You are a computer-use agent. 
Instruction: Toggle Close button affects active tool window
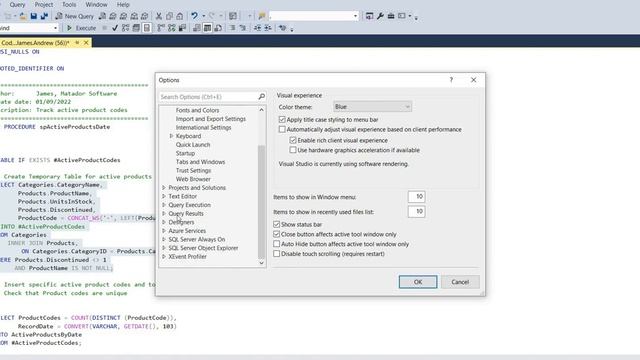click(x=277, y=234)
